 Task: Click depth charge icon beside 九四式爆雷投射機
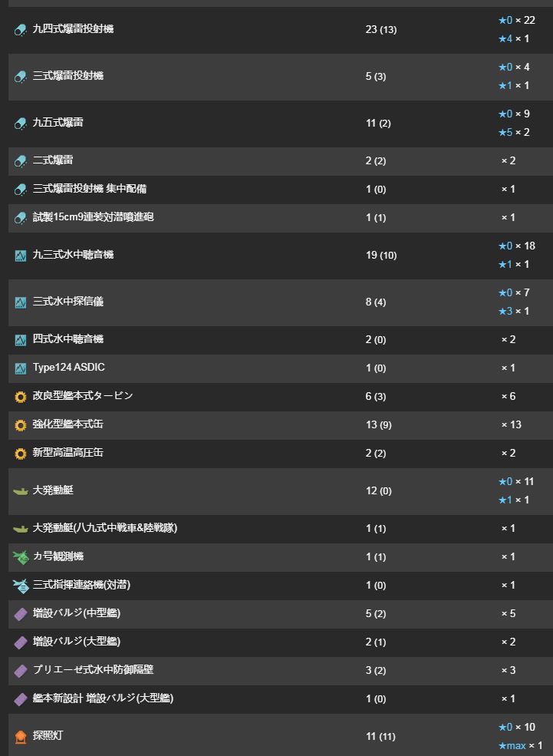[x=20, y=30]
